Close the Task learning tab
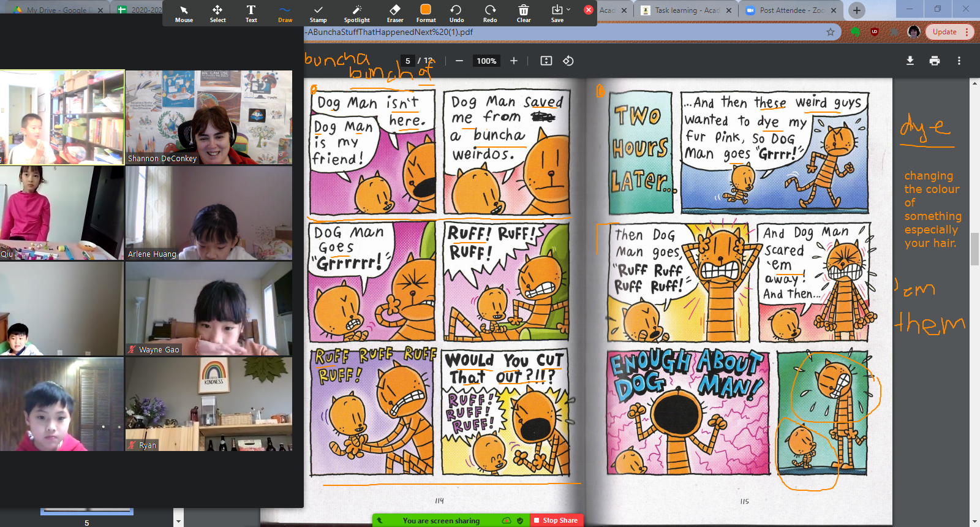980x527 pixels. click(x=729, y=10)
